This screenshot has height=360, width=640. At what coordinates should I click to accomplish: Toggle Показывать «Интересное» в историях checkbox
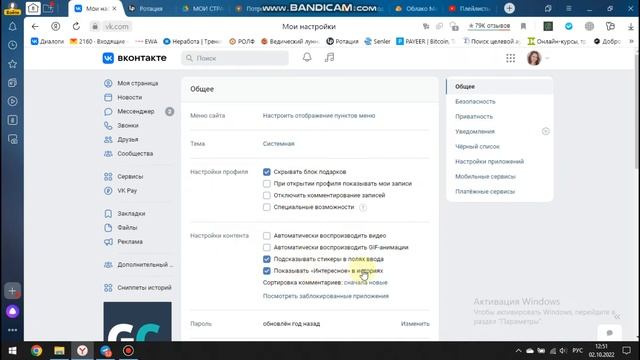tap(267, 271)
